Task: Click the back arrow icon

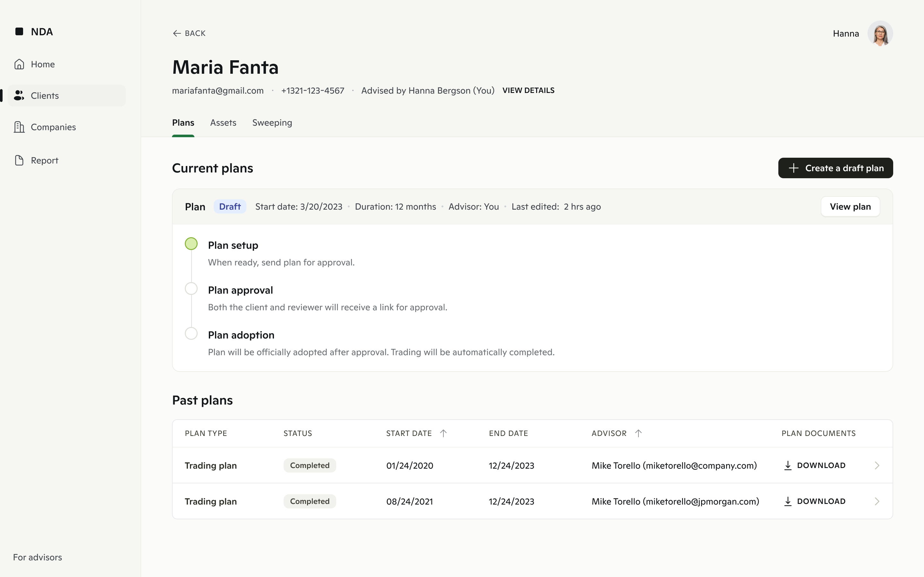Action: point(176,34)
